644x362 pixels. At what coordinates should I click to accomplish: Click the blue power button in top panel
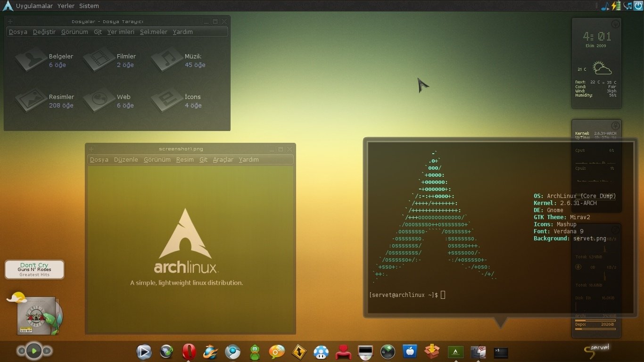(x=638, y=6)
